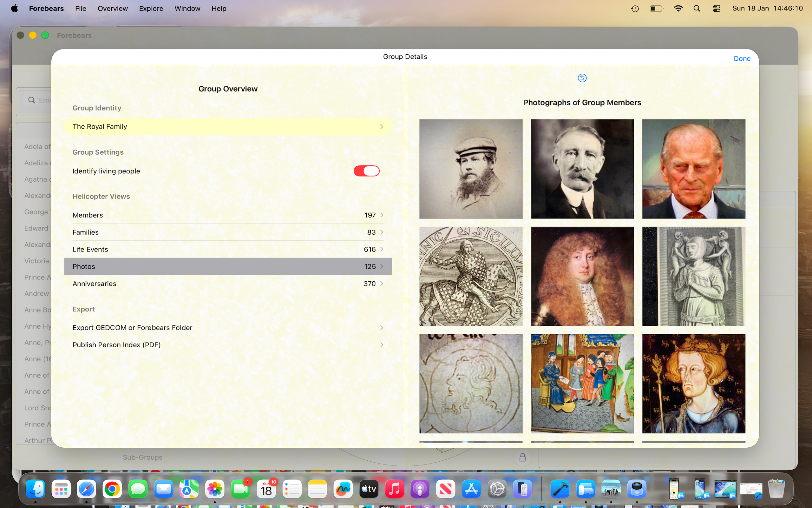This screenshot has width=812, height=508.
Task: Click the padlock icon below the dialog
Action: pyautogui.click(x=522, y=457)
